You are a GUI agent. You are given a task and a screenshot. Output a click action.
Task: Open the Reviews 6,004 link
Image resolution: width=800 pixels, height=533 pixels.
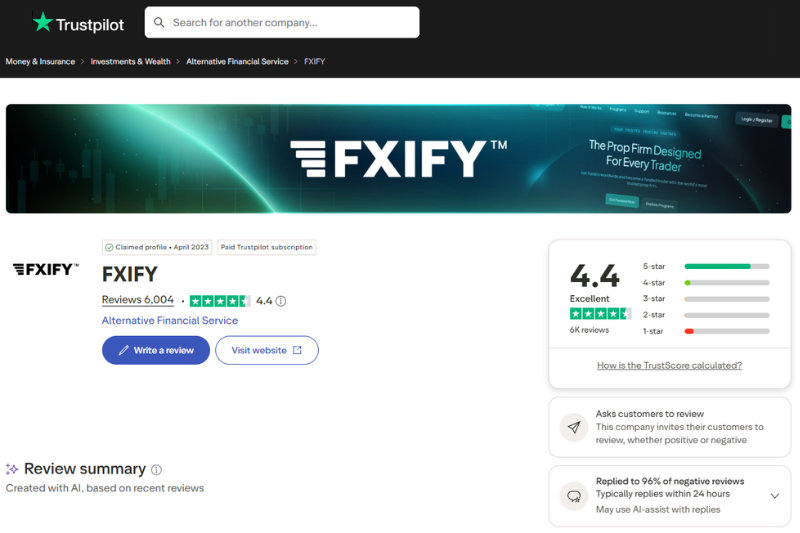[x=138, y=300]
